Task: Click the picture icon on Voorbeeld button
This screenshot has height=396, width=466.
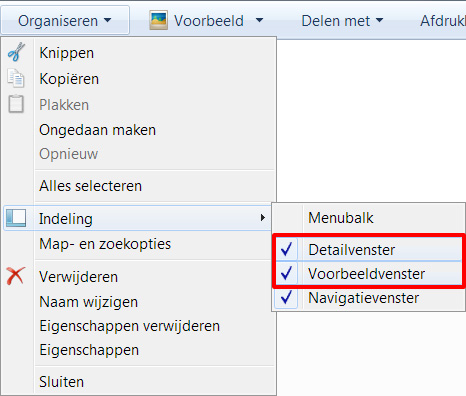Action: click(x=158, y=20)
